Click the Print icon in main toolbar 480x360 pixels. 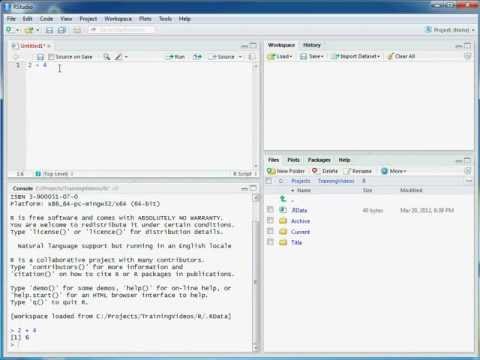pos(77,30)
